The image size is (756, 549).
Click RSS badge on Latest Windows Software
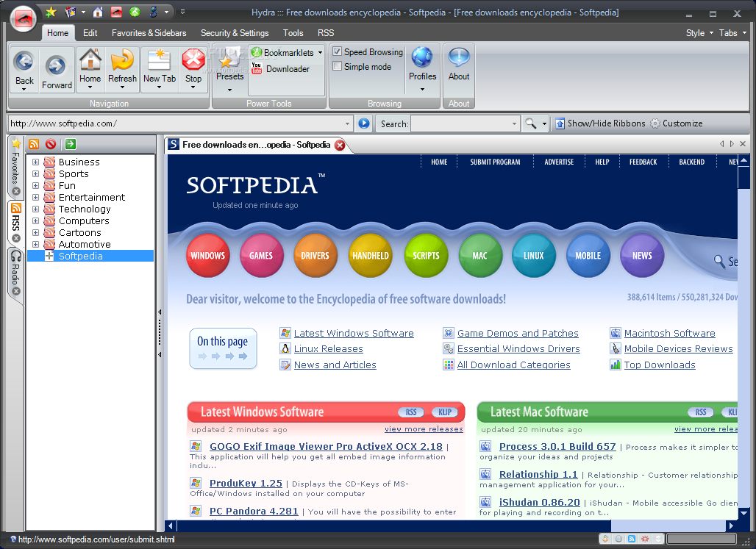tap(411, 412)
